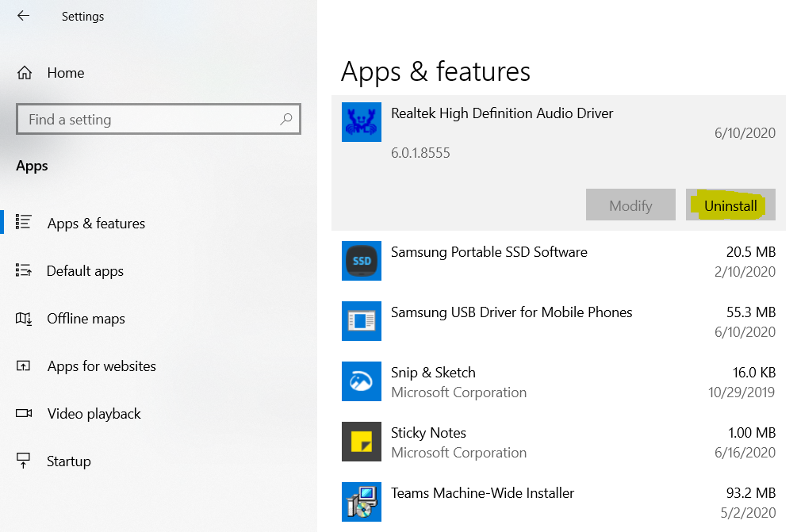Click the 2/10/2020 install date

745,272
